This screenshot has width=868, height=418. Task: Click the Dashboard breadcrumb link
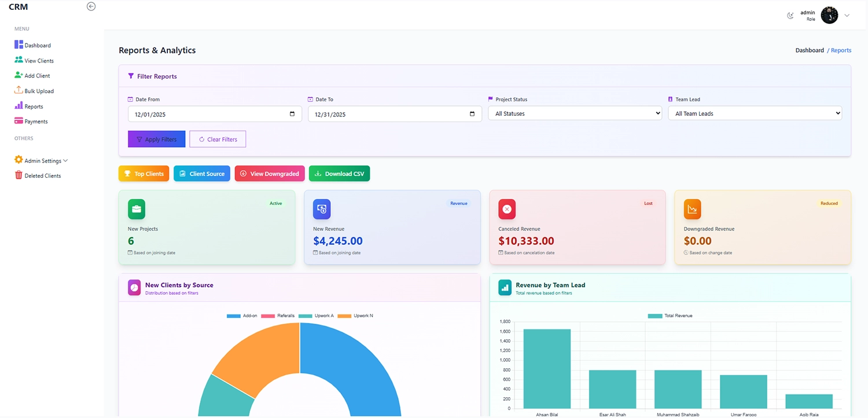point(810,50)
